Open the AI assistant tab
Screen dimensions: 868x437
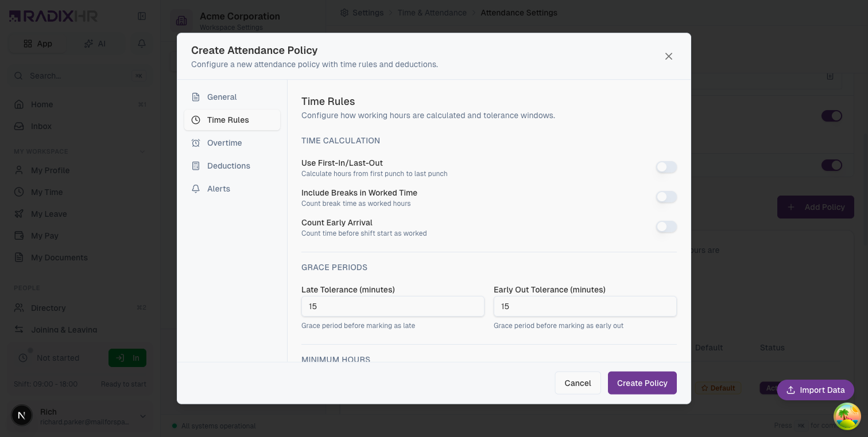pyautogui.click(x=95, y=44)
